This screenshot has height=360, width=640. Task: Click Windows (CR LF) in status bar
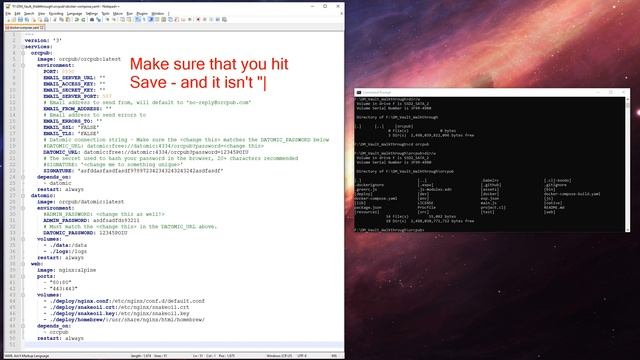280,356
